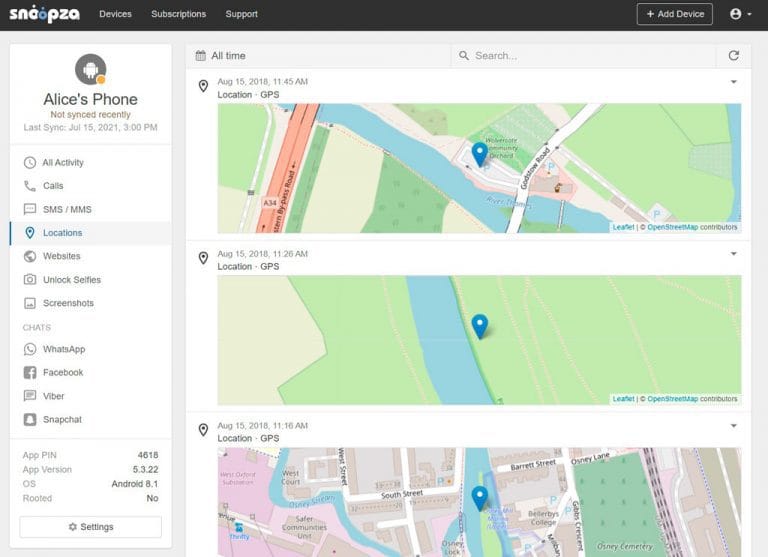
Task: Click the message icon for SMS / MMS
Action: (x=30, y=209)
